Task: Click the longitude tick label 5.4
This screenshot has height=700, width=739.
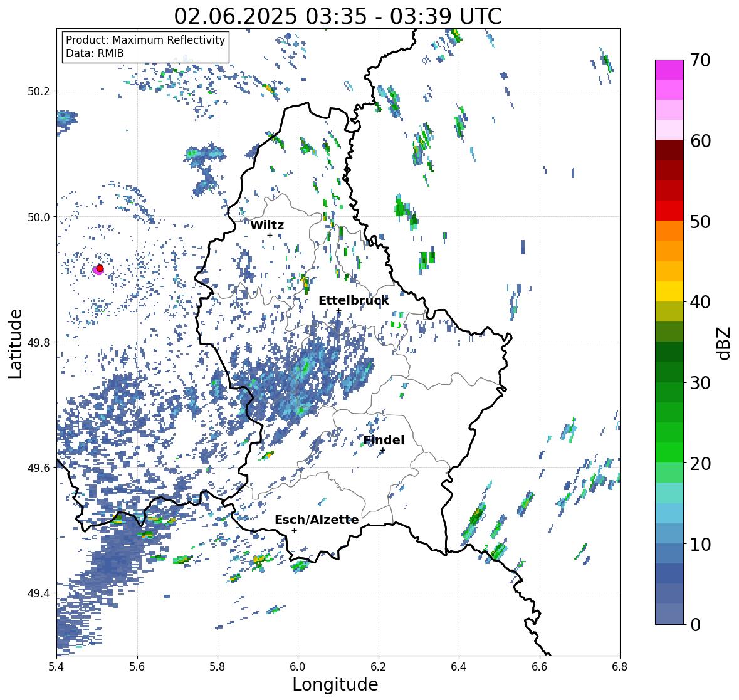Action: (56, 666)
